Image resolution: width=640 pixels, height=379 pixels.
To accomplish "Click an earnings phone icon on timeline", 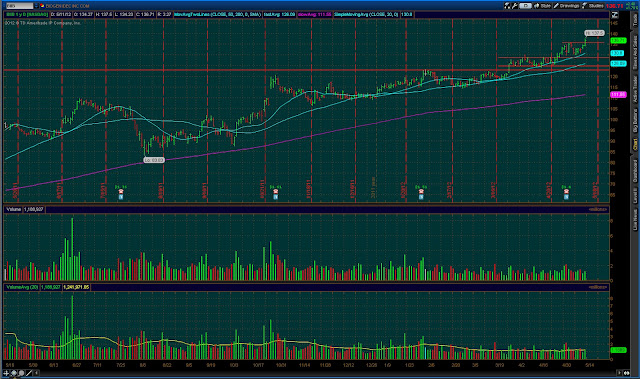I will point(121,192).
